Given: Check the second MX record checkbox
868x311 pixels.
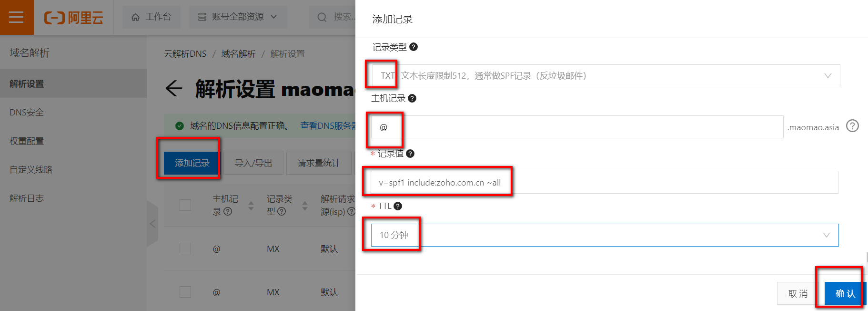Looking at the screenshot, I should (x=185, y=292).
